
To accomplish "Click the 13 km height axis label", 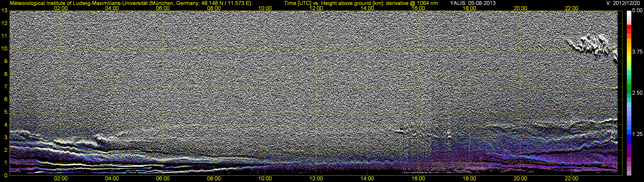I will click(5, 10).
